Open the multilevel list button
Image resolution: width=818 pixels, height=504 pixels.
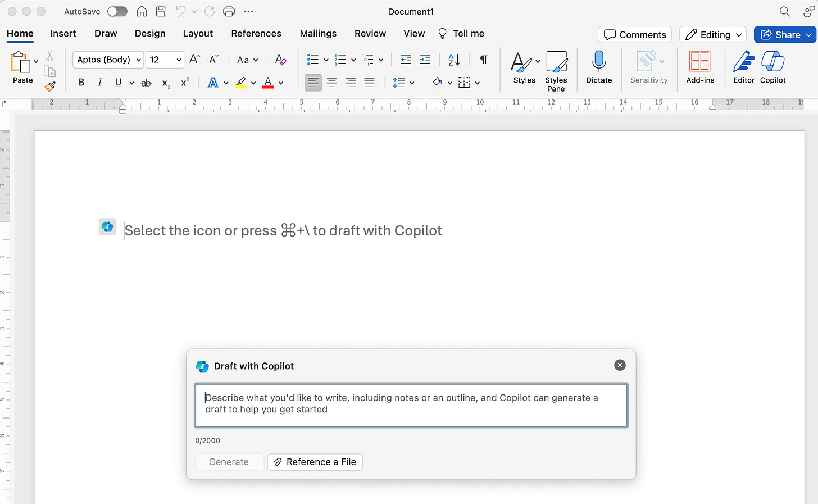pyautogui.click(x=368, y=60)
